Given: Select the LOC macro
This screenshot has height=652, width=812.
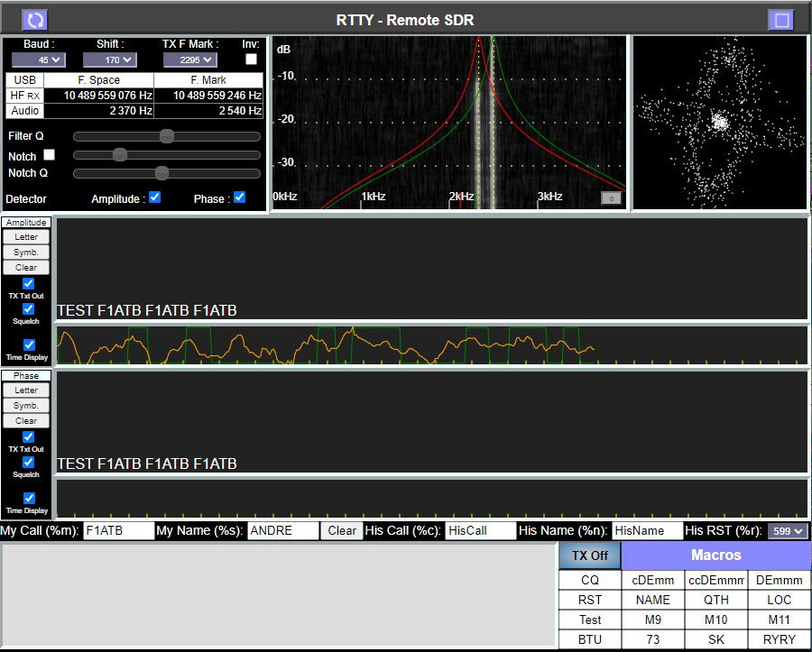Looking at the screenshot, I should pyautogui.click(x=780, y=601).
